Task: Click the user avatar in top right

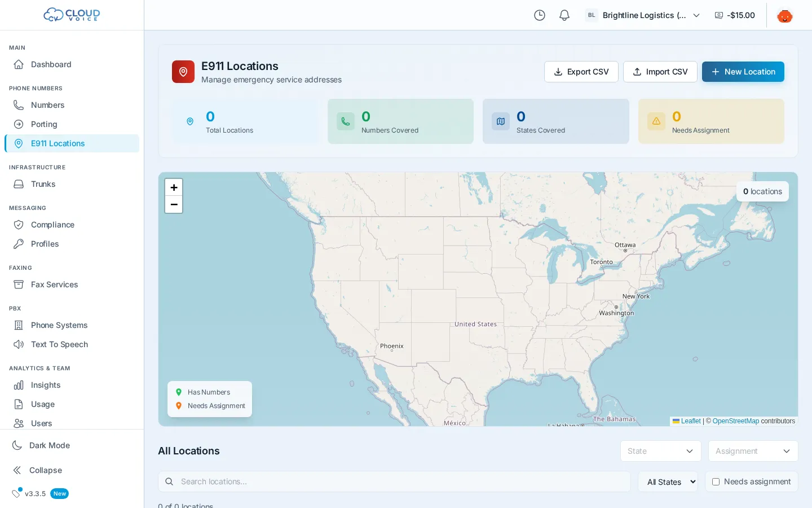Action: coord(784,15)
